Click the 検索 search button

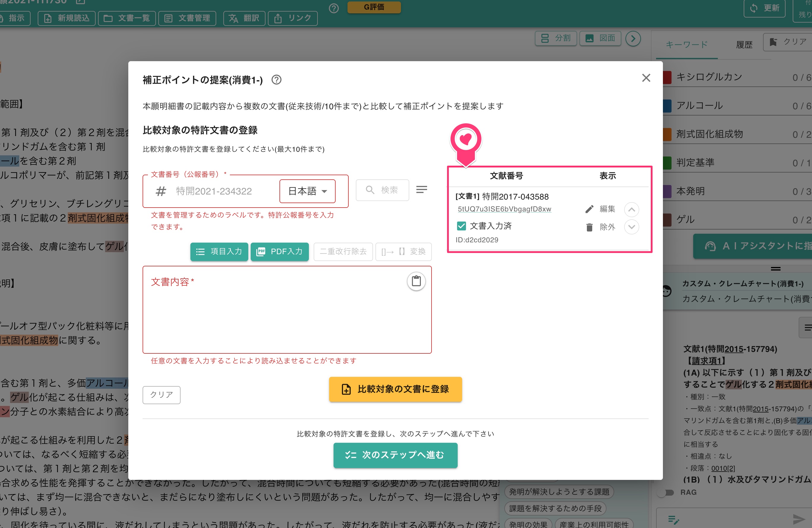[x=382, y=190]
